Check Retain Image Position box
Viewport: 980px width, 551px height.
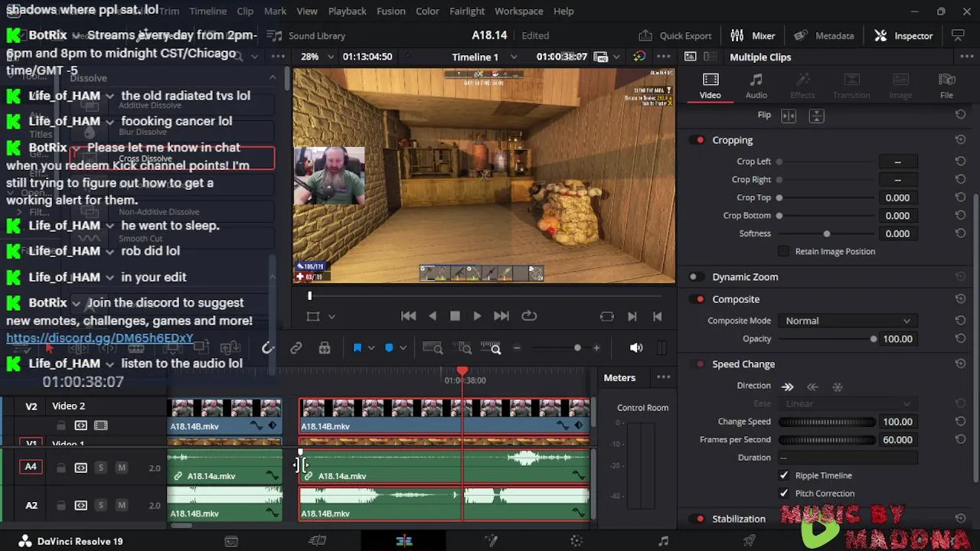783,252
